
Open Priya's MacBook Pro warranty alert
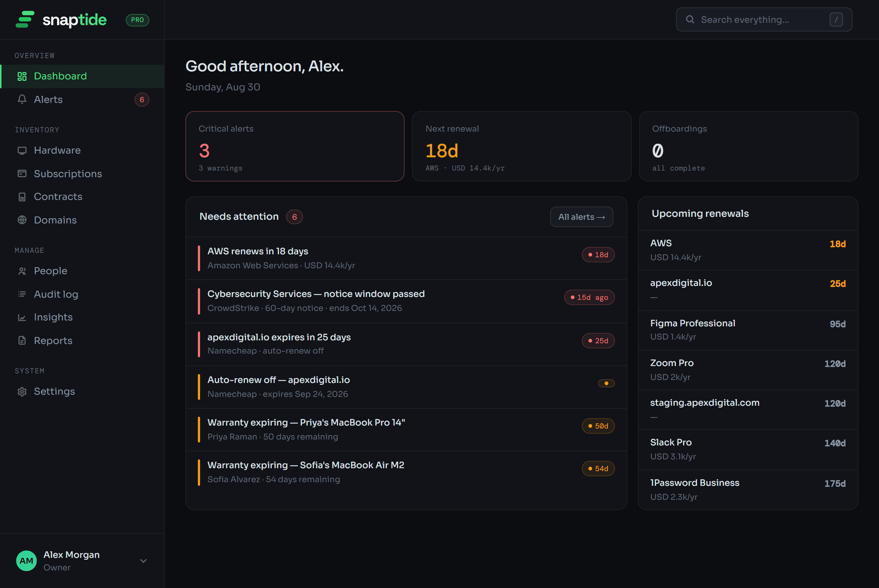[x=406, y=430]
